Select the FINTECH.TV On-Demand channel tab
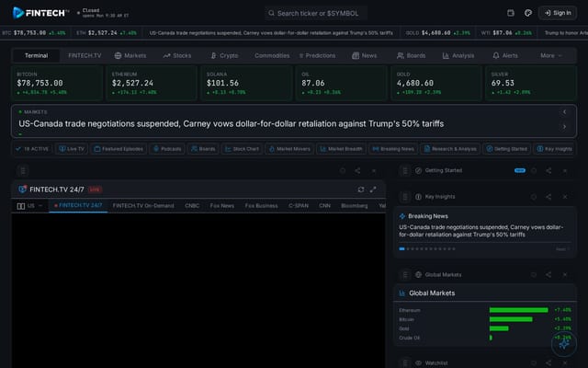This screenshot has width=588, height=368. [x=143, y=206]
